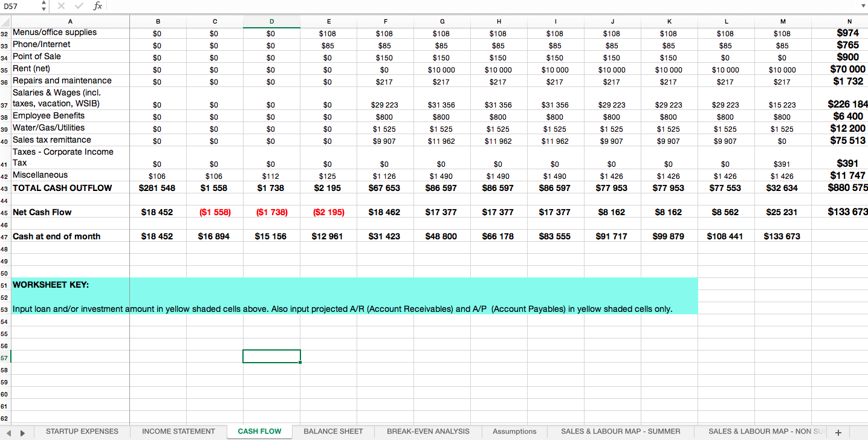Click the cancel entry X icon

(x=62, y=7)
